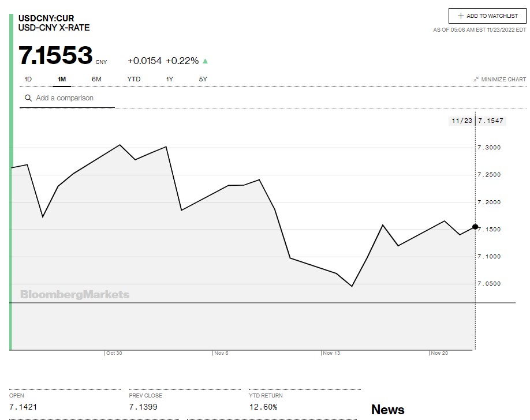Image resolution: width=530 pixels, height=420 pixels.
Task: Switch chart to 1D range
Action: click(28, 79)
